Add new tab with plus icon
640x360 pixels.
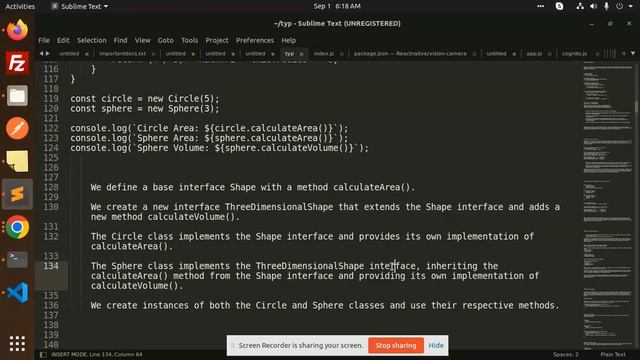[x=624, y=53]
